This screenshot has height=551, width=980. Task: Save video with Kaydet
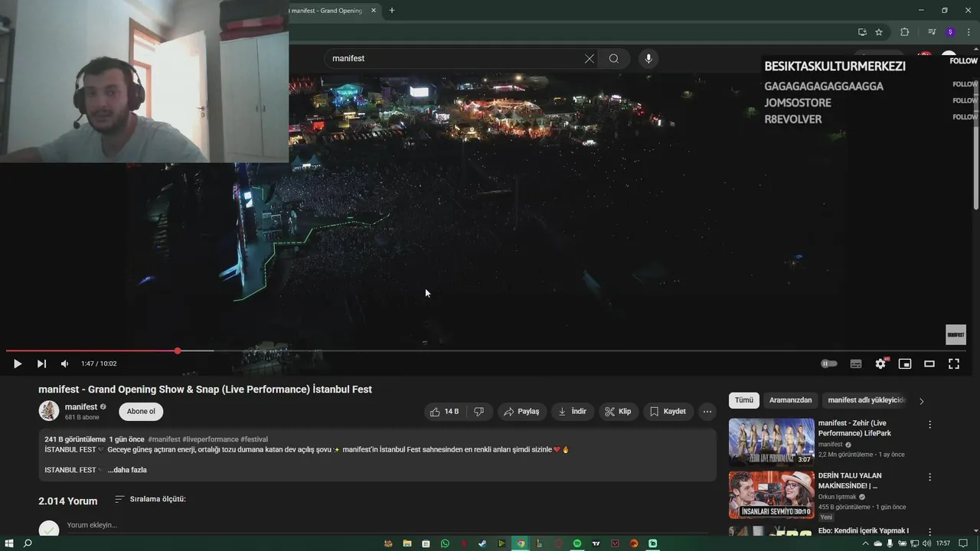(x=668, y=411)
